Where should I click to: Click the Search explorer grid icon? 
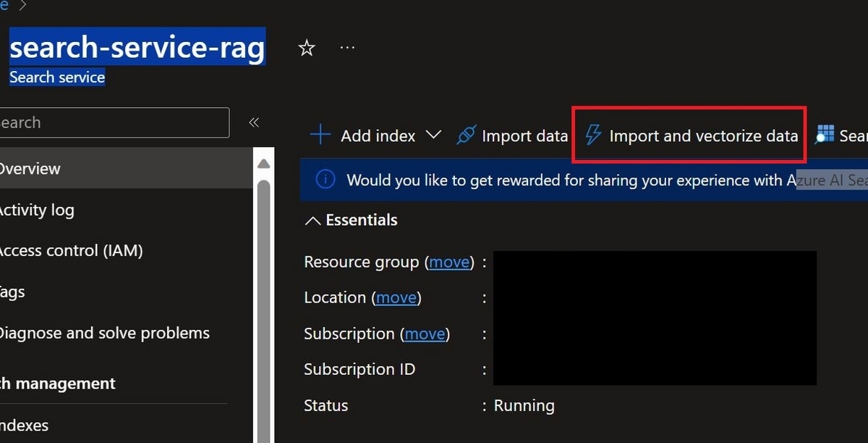coord(825,135)
